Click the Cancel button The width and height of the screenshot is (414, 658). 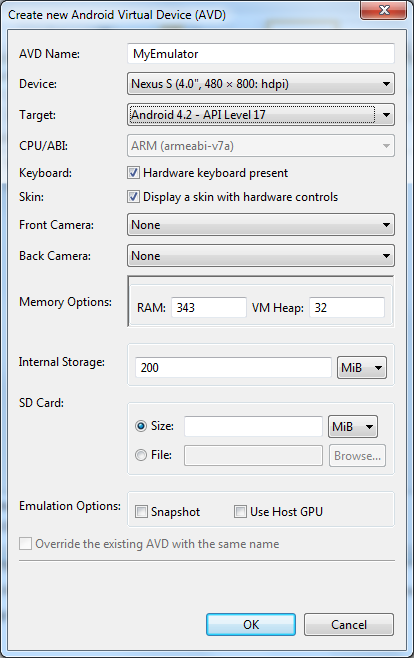(349, 624)
